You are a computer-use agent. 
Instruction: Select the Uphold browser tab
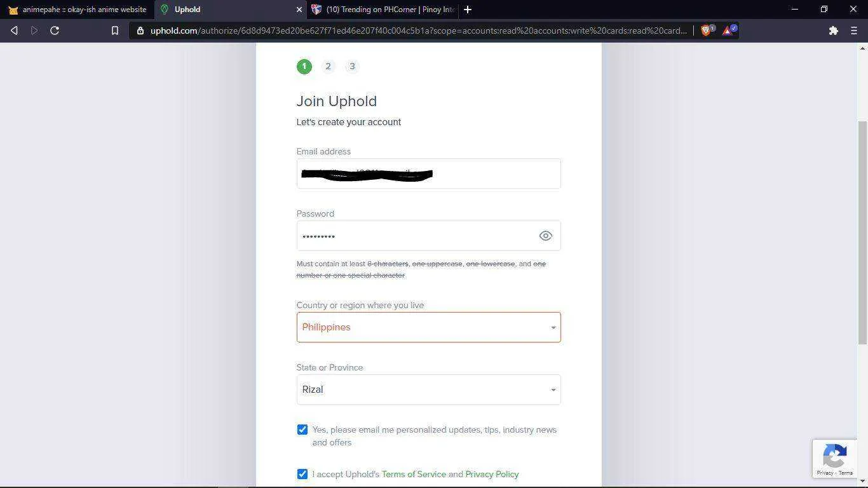coord(230,10)
